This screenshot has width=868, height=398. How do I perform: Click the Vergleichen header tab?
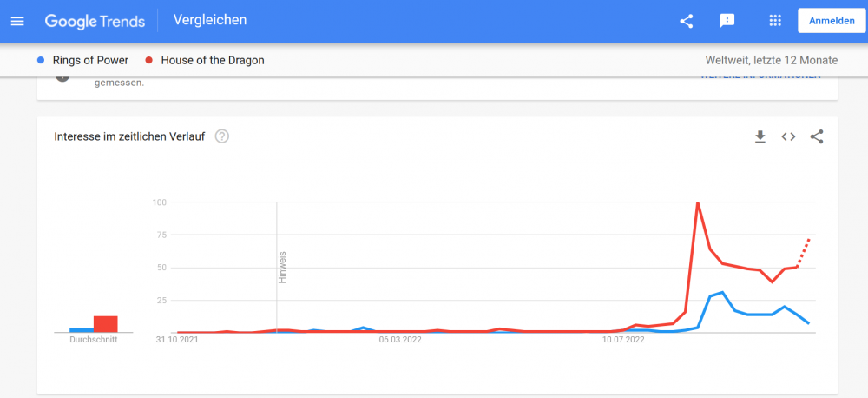click(x=210, y=20)
